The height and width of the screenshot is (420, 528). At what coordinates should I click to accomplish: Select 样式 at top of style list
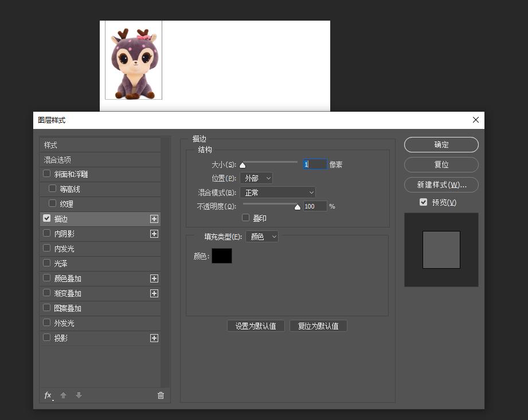click(x=50, y=145)
